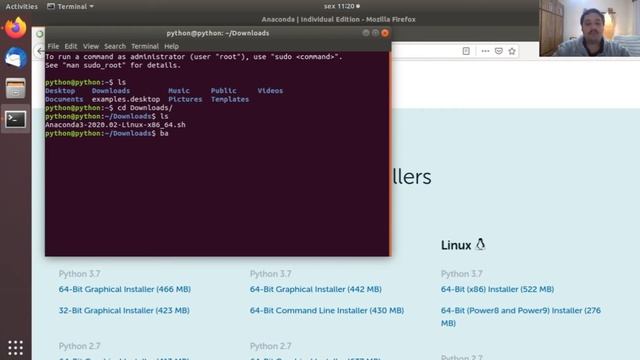
Task: Click the Firefox window title bar text
Action: (338, 19)
